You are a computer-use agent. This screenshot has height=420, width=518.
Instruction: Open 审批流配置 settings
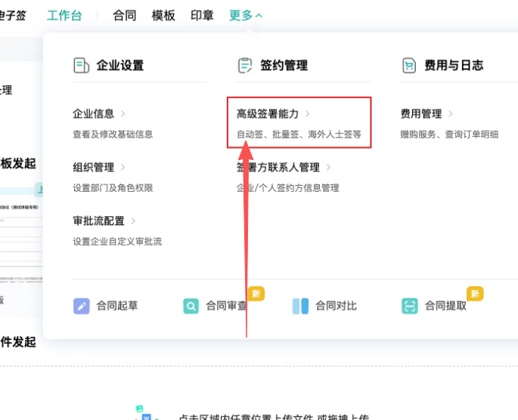point(99,221)
